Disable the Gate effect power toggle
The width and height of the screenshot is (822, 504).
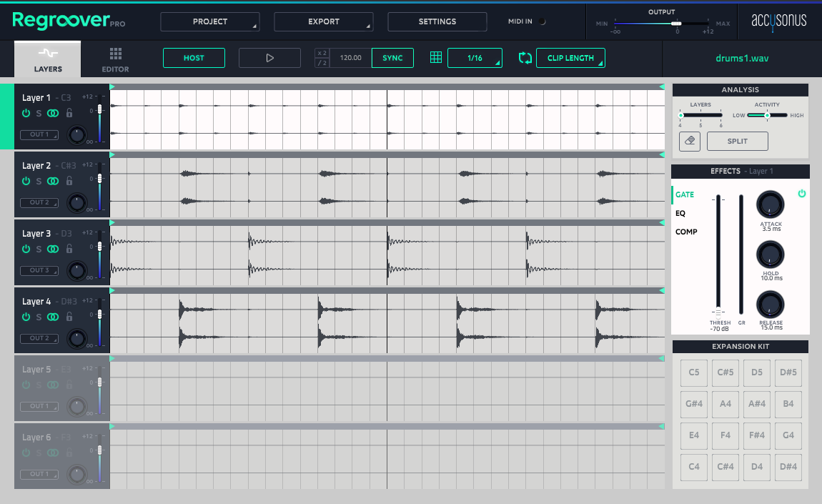coord(802,194)
